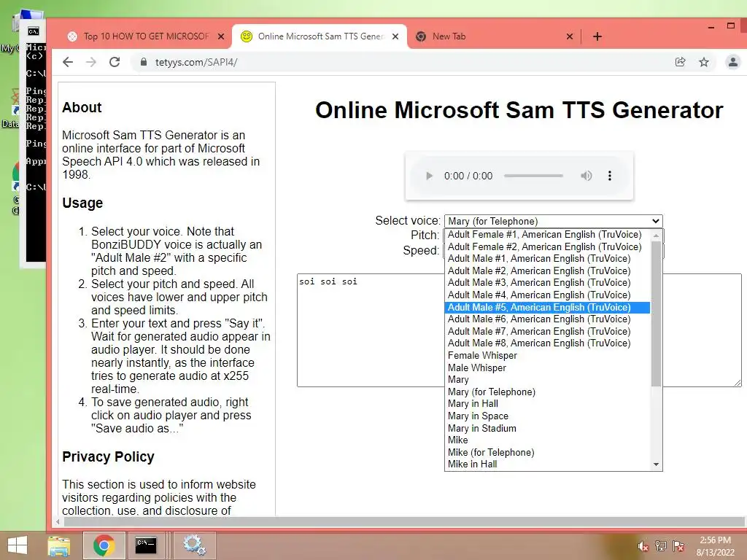Image resolution: width=747 pixels, height=560 pixels.
Task: Choose Adult Male #4, American English voice
Action: [547, 295]
